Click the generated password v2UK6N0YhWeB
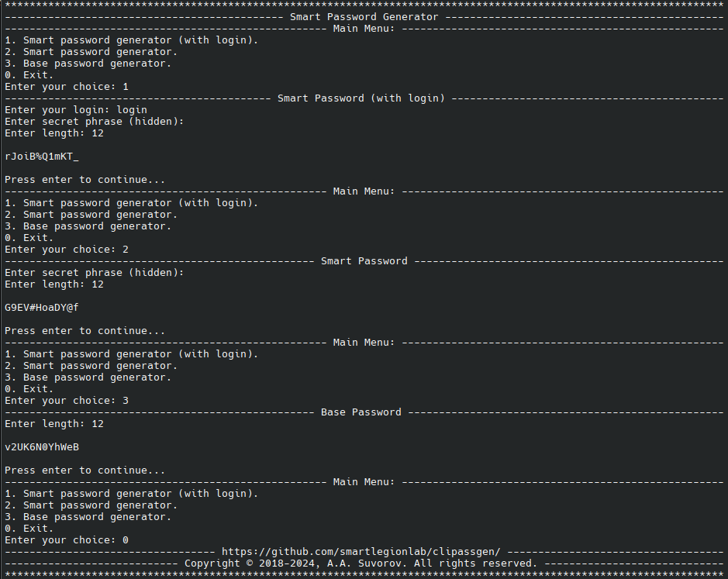This screenshot has width=728, height=579. [42, 447]
